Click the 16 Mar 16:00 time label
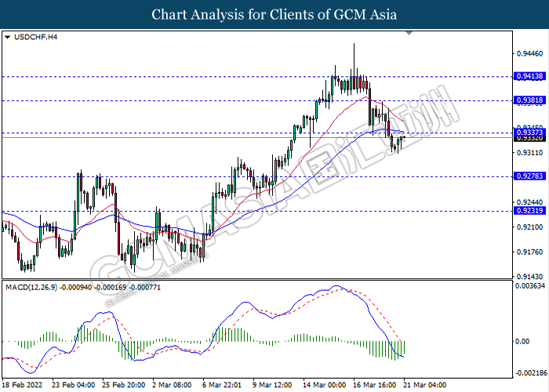Screen dimensions: 549x392 [x=375, y=385]
